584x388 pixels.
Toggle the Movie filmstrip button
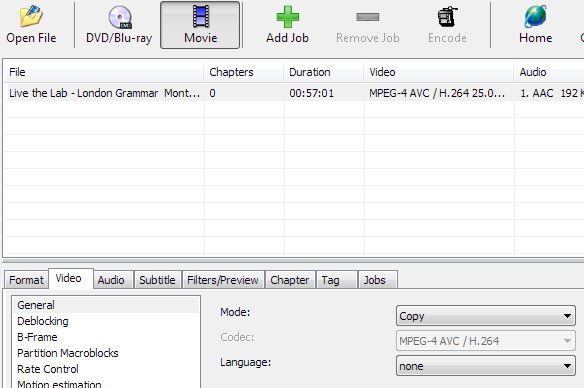(200, 25)
